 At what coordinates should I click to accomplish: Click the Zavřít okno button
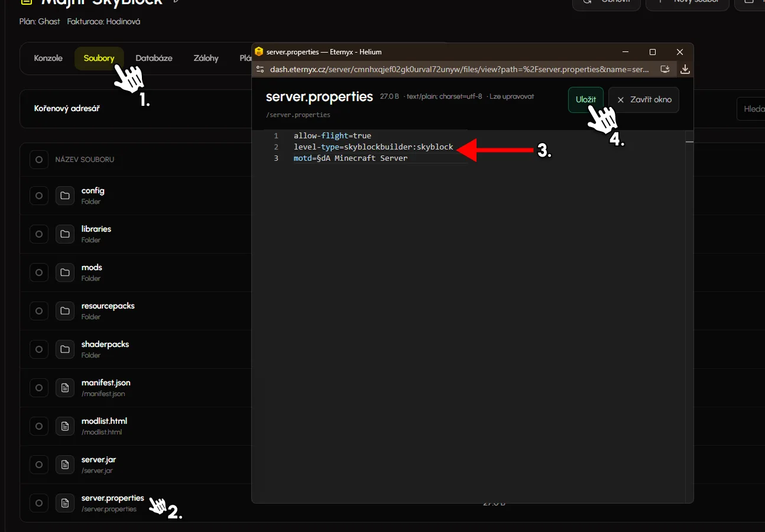click(644, 100)
